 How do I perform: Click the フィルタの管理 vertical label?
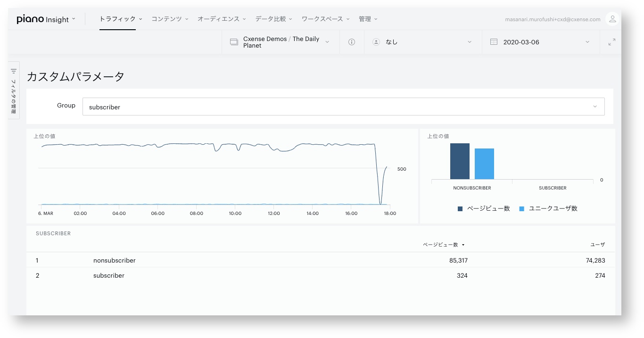[14, 97]
